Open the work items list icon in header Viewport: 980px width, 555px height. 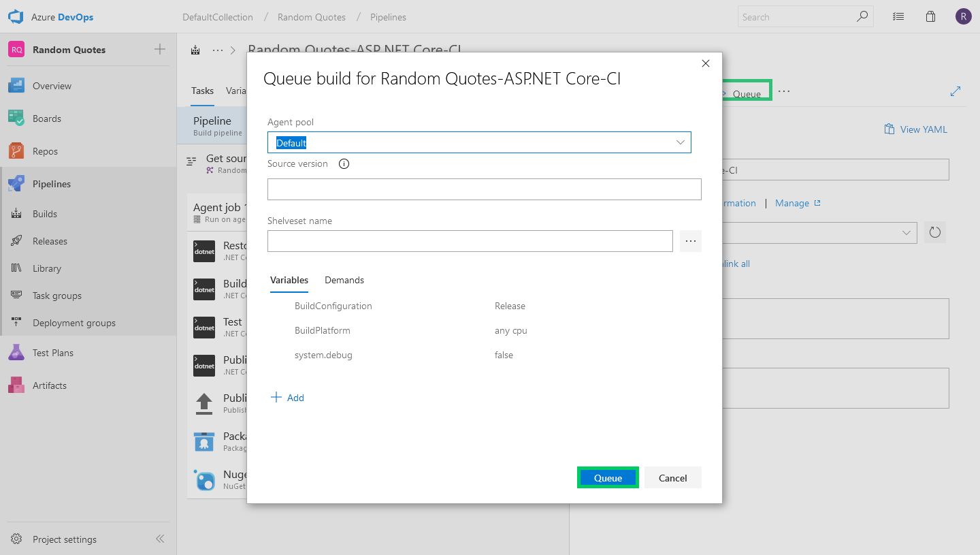[x=898, y=17]
